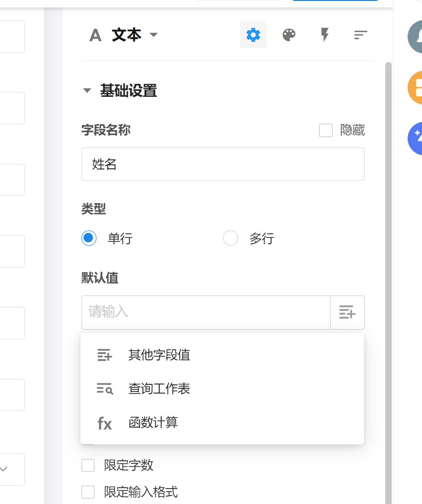Click the orange circular icon in sidebar
This screenshot has width=422, height=504.
coord(416,87)
